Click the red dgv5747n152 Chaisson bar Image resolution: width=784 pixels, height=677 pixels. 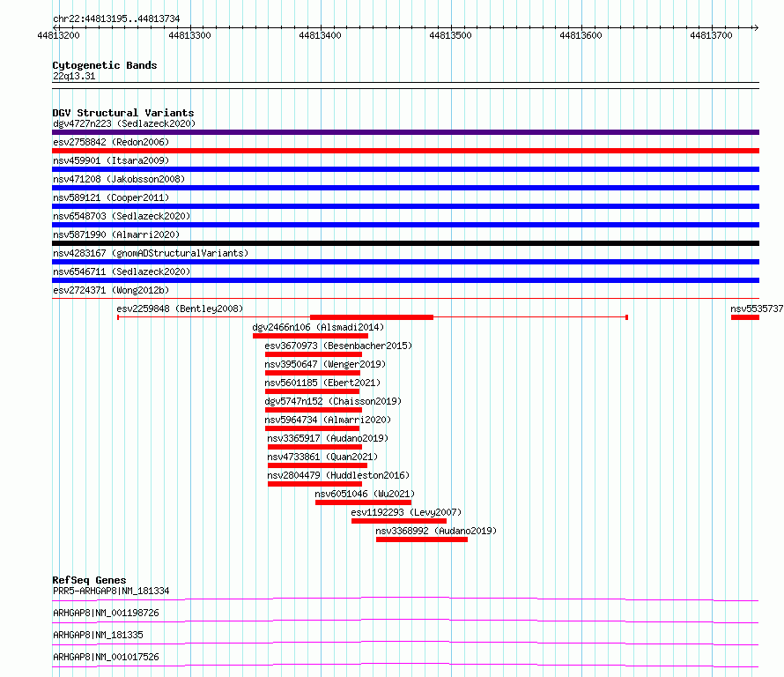(314, 410)
